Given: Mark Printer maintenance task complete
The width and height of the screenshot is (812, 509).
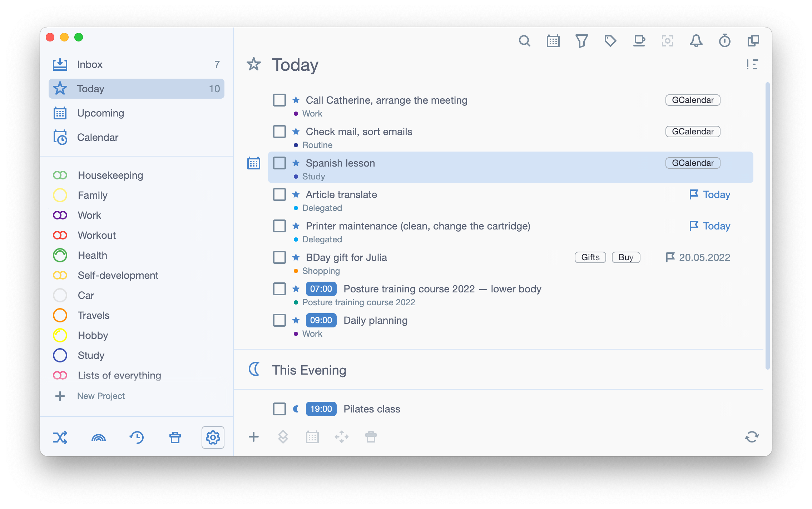Looking at the screenshot, I should pos(279,226).
